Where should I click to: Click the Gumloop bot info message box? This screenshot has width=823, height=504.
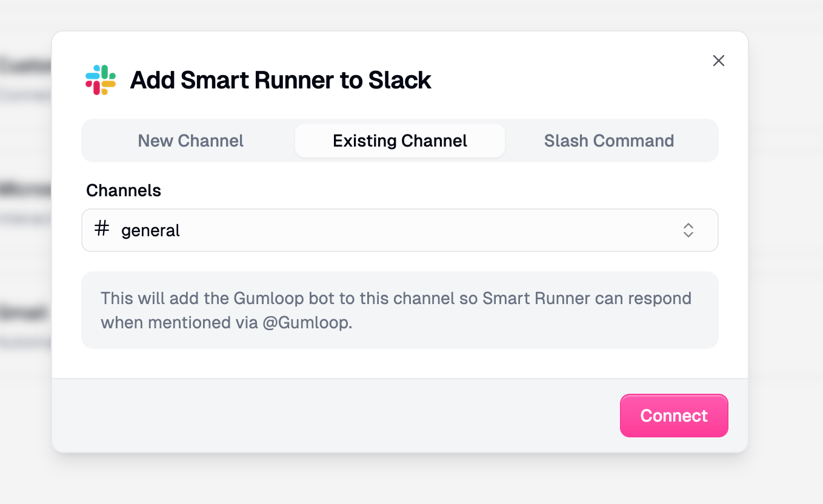click(x=400, y=310)
